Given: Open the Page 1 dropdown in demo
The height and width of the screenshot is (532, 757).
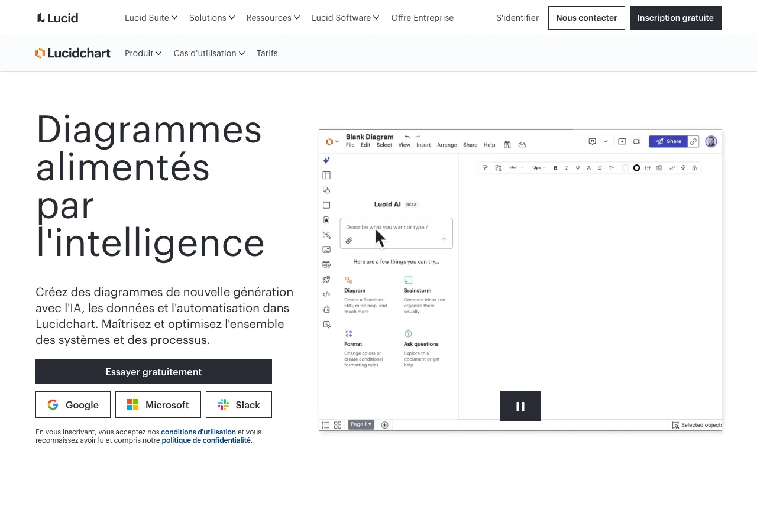Looking at the screenshot, I should pyautogui.click(x=361, y=424).
